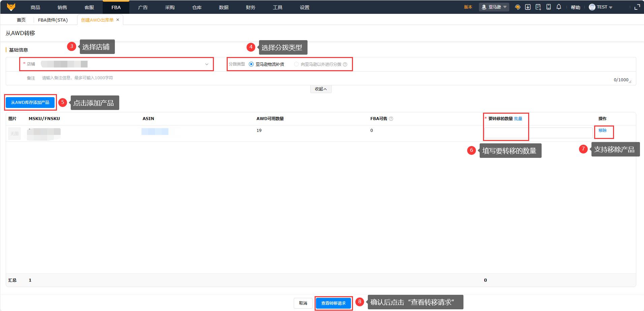Image resolution: width=644 pixels, height=311 pixels.
Task: Click the 从AWD转移 page title
Action: click(x=20, y=33)
